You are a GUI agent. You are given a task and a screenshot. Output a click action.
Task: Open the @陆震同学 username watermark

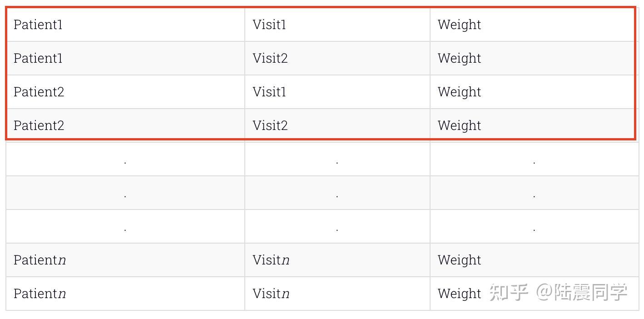(582, 293)
